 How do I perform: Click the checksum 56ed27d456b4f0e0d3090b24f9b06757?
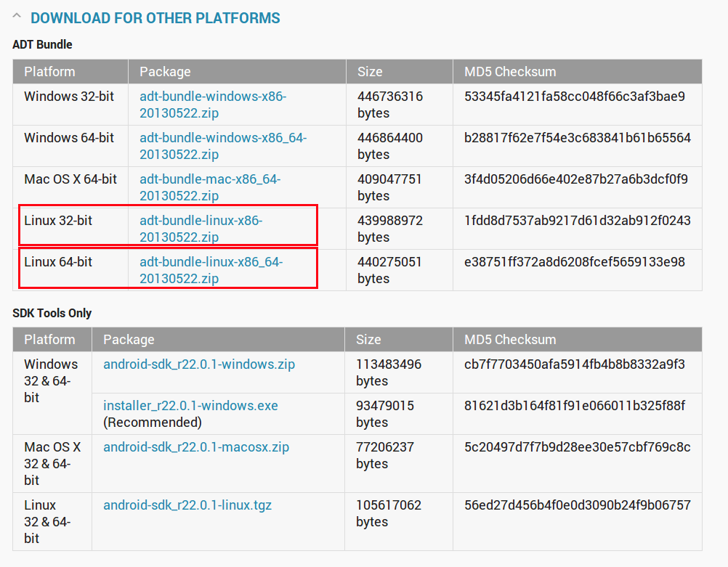tap(577, 505)
